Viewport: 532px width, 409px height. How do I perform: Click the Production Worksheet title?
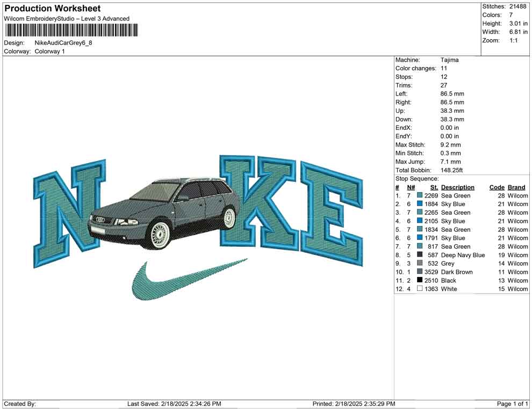(52, 9)
